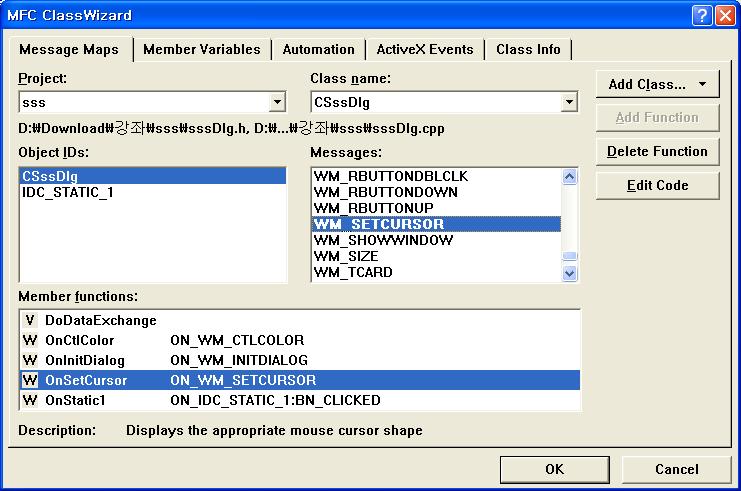Image resolution: width=741 pixels, height=491 pixels.
Task: Open the Member Variables tab
Action: pos(202,50)
